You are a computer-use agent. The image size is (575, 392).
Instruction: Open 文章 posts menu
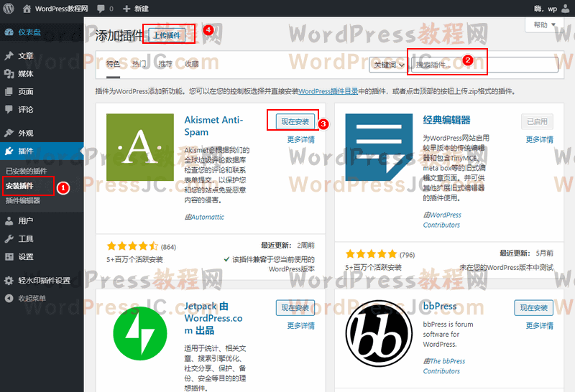click(x=42, y=56)
